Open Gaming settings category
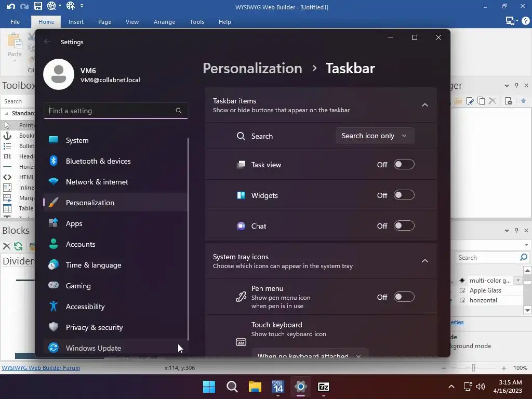Viewport: 532px width, 399px height. coord(115,286)
